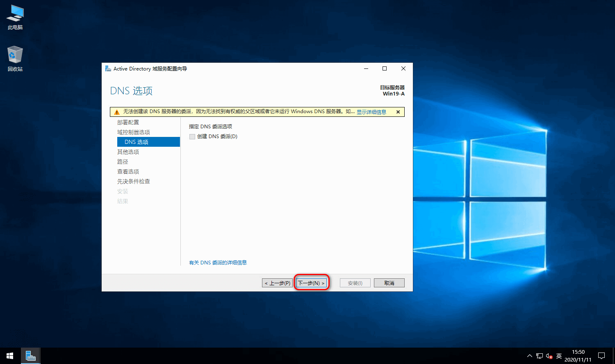Go to 部署配置 step
This screenshot has width=615, height=364.
(x=128, y=122)
